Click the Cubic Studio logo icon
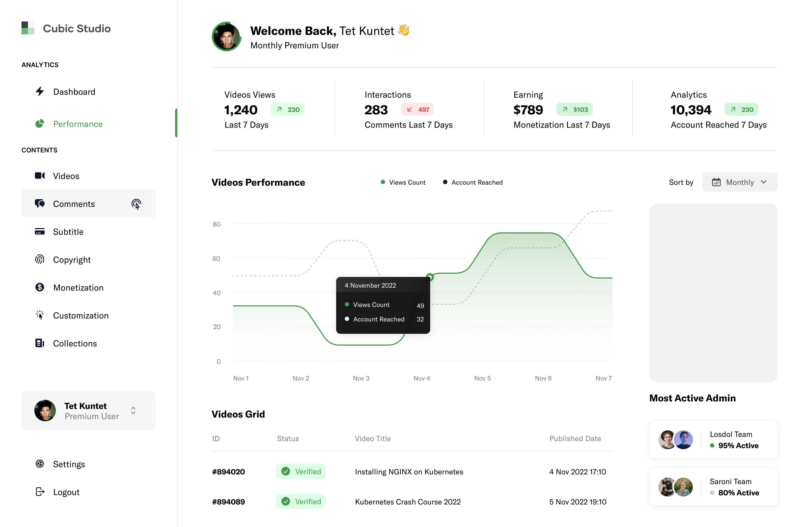 click(x=28, y=28)
